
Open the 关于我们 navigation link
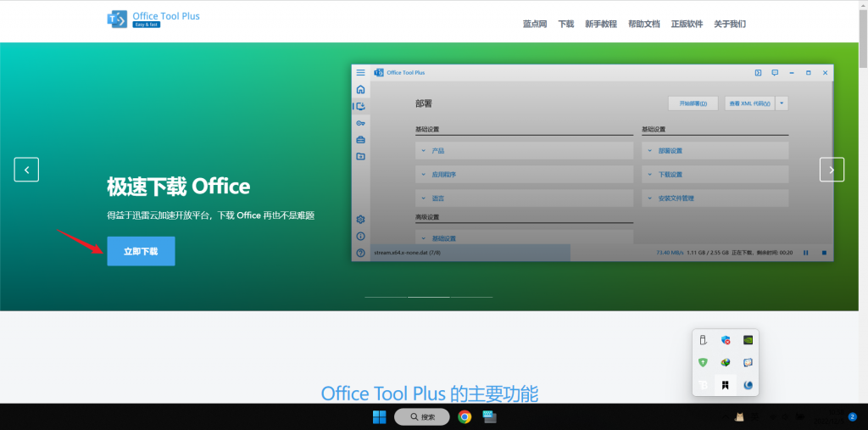pos(730,24)
